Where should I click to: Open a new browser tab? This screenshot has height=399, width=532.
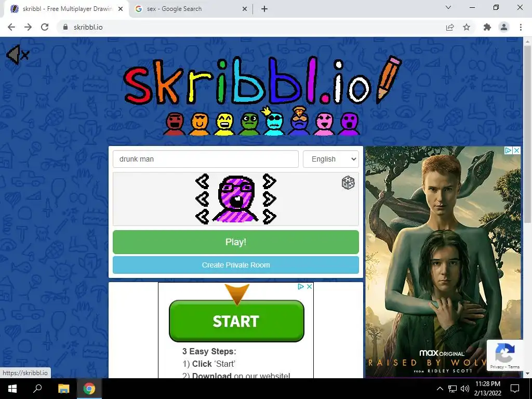click(x=264, y=9)
